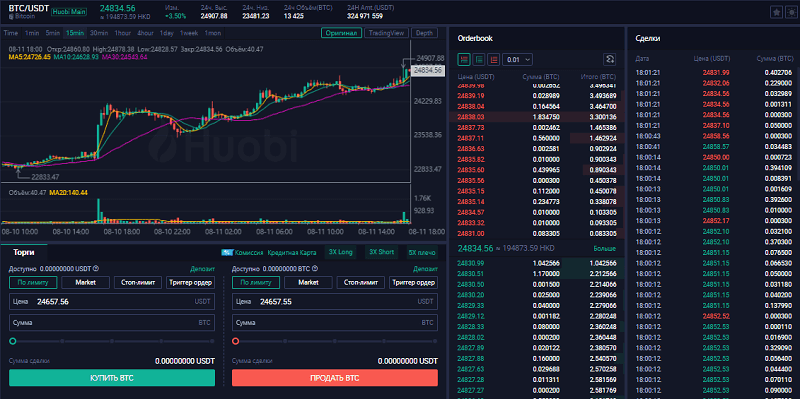Select the 30min chart interval
The height and width of the screenshot is (399, 800).
(x=99, y=33)
